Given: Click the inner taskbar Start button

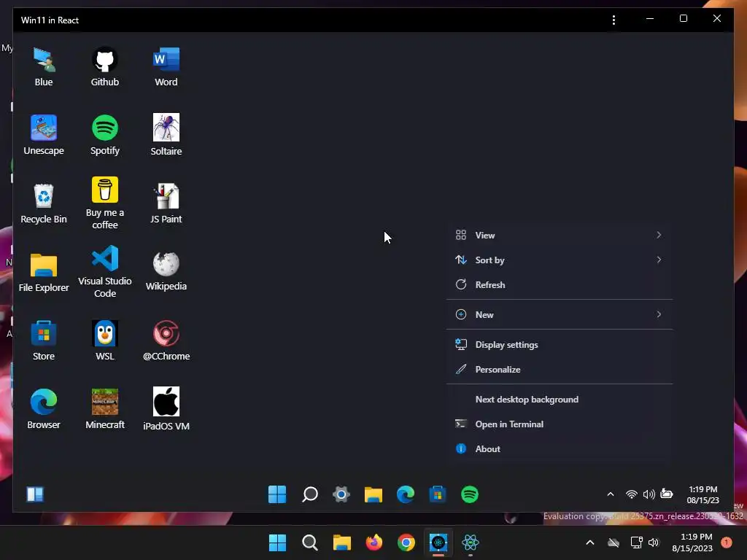Looking at the screenshot, I should 277,494.
